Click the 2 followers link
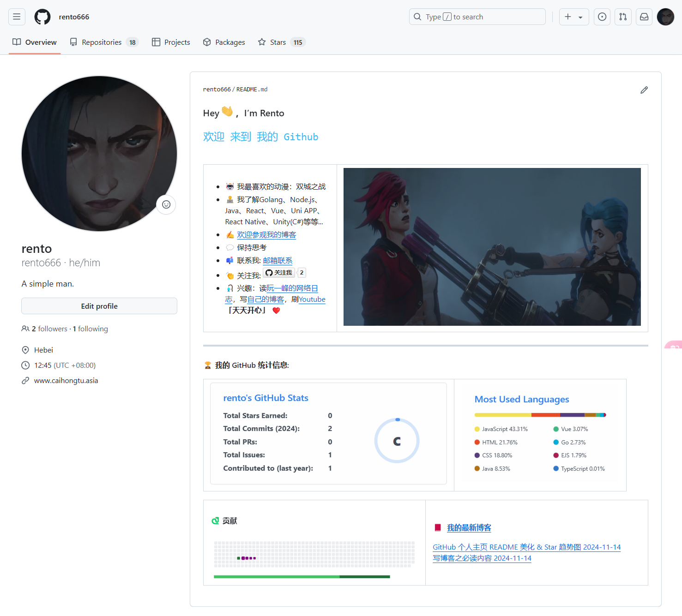 tap(49, 329)
